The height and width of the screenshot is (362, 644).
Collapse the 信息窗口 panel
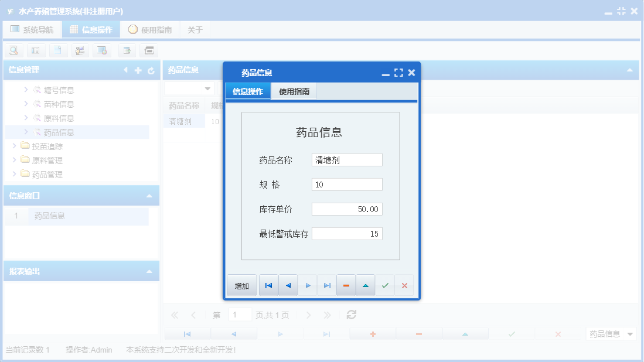(149, 195)
